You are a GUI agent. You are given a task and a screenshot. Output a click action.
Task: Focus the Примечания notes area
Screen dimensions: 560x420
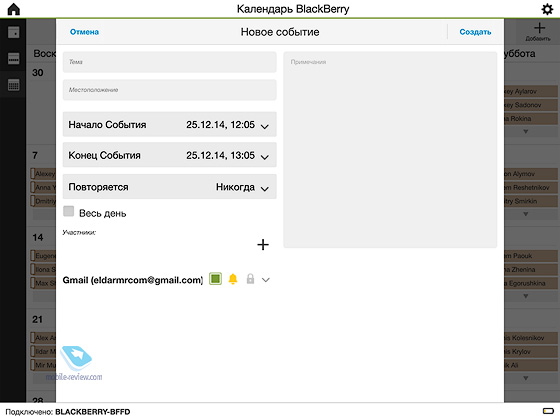coord(390,150)
